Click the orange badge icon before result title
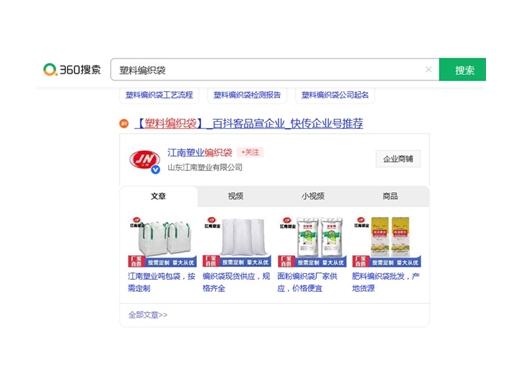 coord(124,124)
